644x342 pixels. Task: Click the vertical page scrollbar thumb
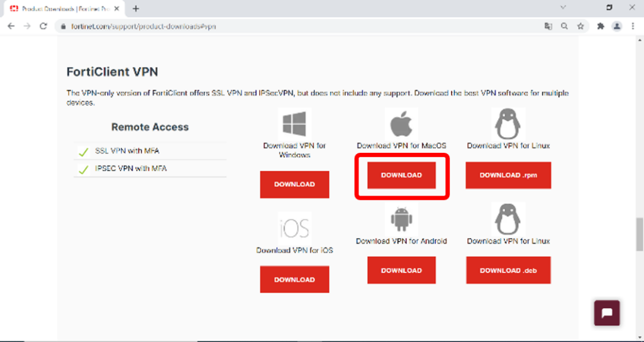tap(639, 234)
